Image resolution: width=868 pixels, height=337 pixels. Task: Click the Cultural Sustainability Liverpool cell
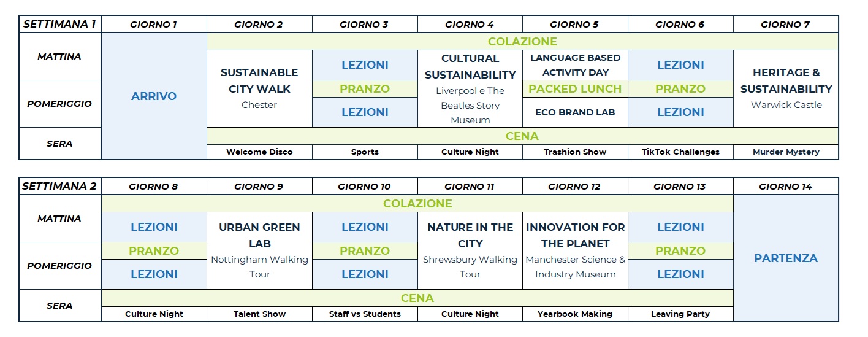[x=470, y=88]
